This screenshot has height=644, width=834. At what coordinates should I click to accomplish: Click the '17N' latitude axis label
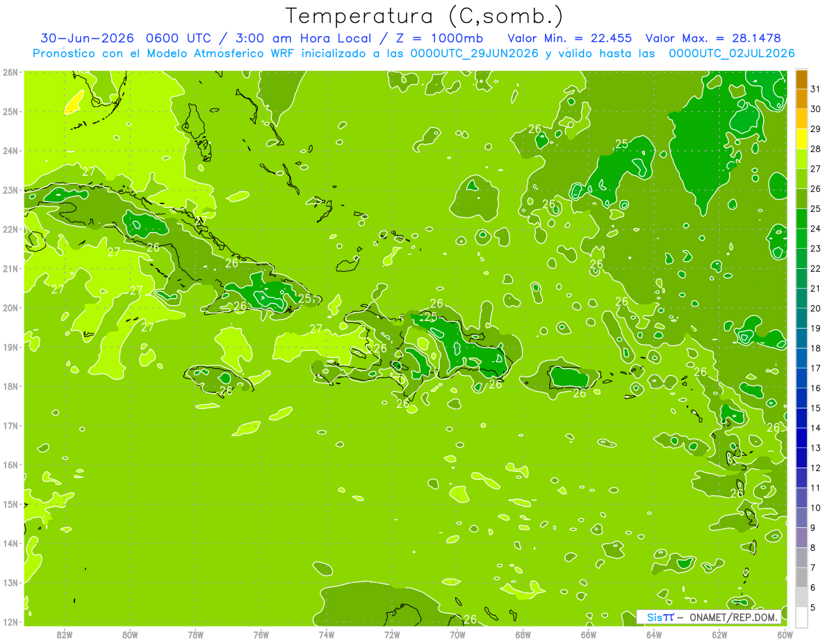10,425
